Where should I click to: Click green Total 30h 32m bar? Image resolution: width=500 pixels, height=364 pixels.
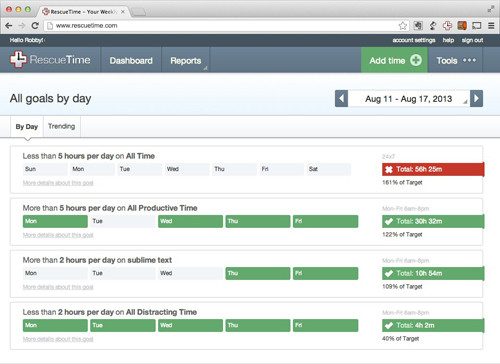[433, 221]
